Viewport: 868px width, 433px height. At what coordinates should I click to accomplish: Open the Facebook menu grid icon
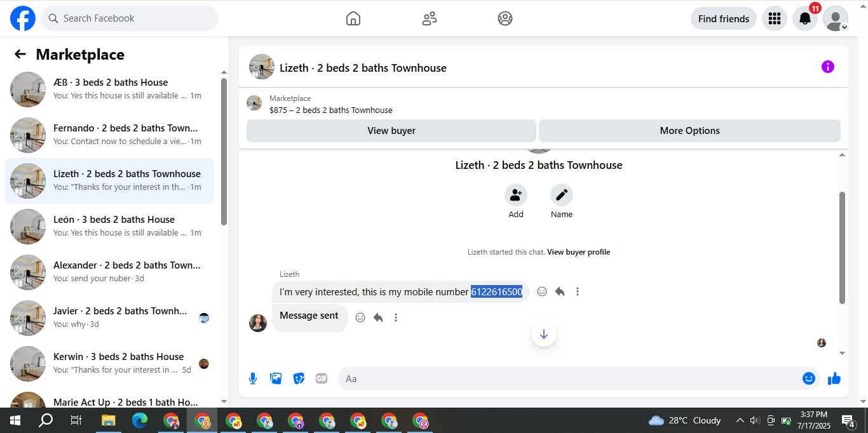point(774,18)
